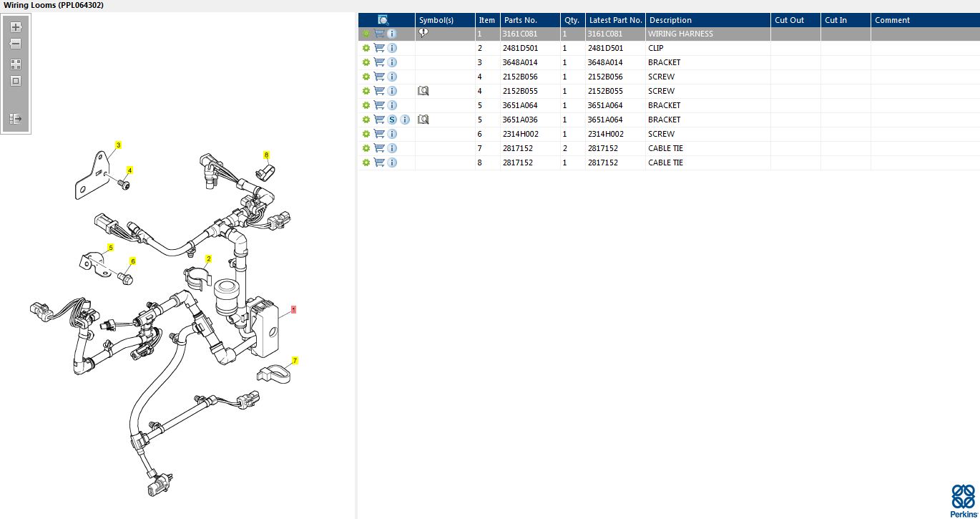Click the supersession S icon for 3651A036
This screenshot has height=519, width=980.
coord(392,120)
